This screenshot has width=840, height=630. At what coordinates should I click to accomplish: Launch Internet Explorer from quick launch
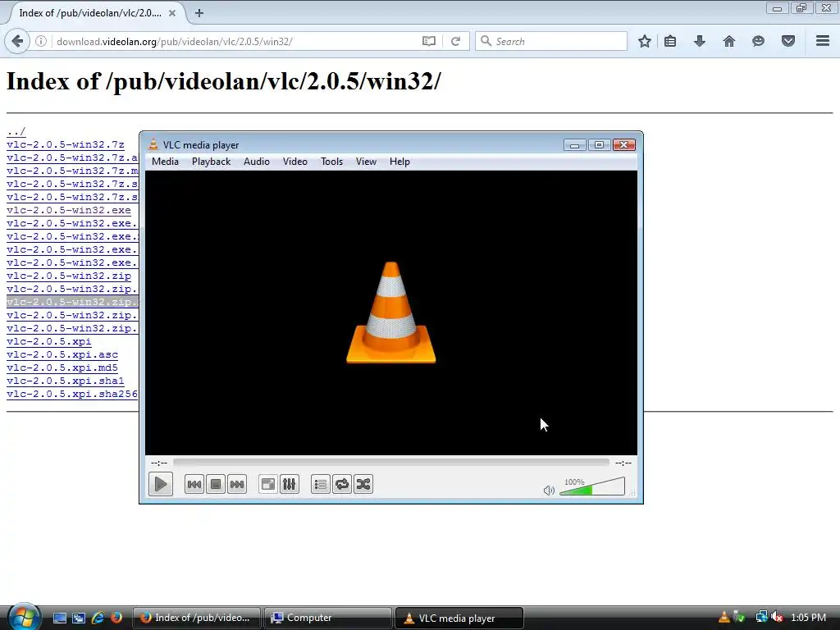coord(98,618)
